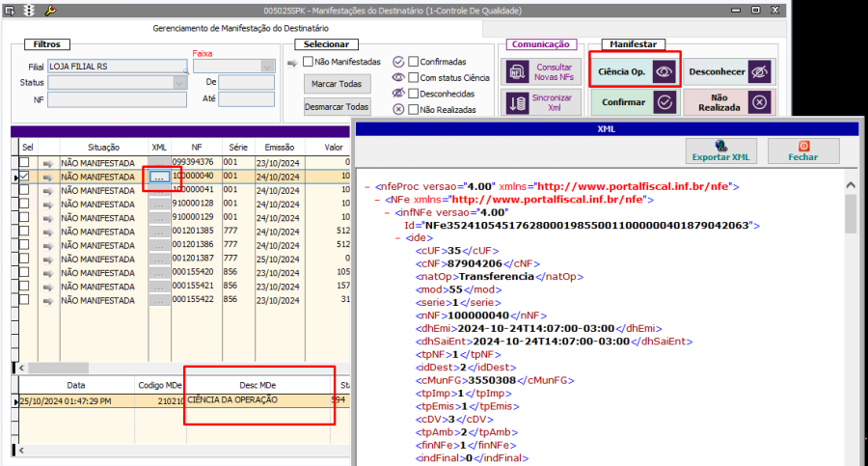Click the globe icon on Exportar XML
868x466 pixels.
click(x=720, y=146)
